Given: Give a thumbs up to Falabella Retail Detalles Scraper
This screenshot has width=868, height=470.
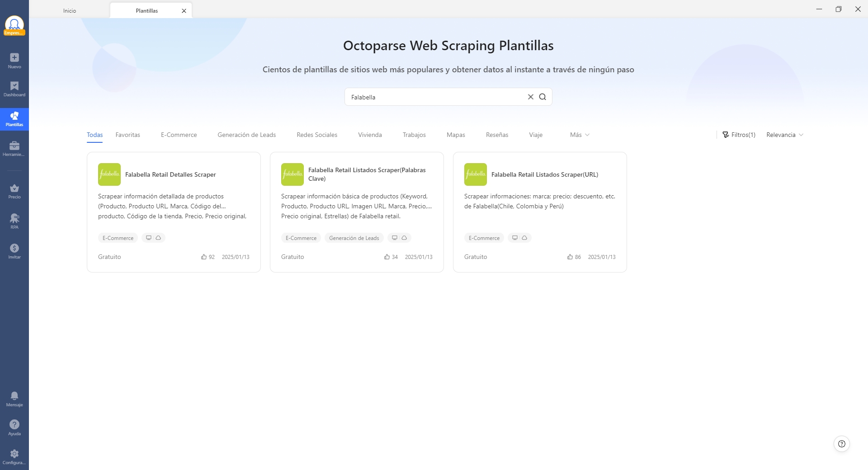Looking at the screenshot, I should (x=204, y=257).
